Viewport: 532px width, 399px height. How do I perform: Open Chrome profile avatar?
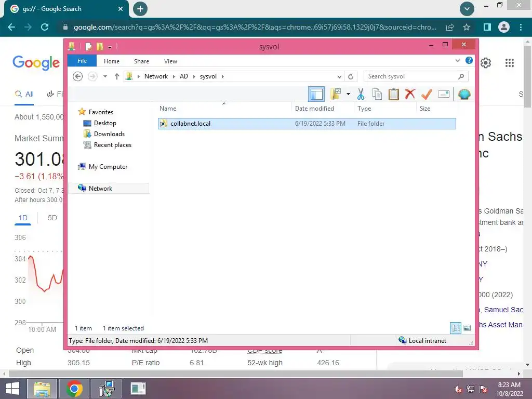504,27
